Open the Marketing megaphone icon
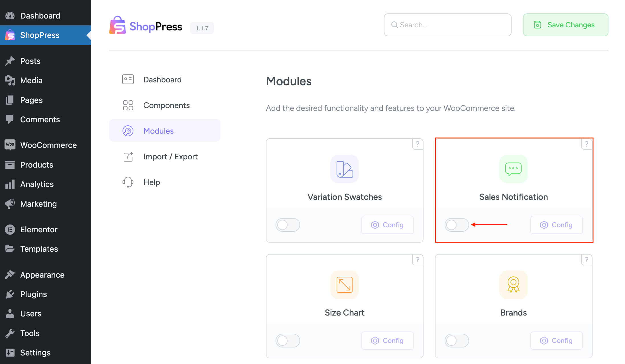This screenshot has height=364, width=625. click(10, 204)
